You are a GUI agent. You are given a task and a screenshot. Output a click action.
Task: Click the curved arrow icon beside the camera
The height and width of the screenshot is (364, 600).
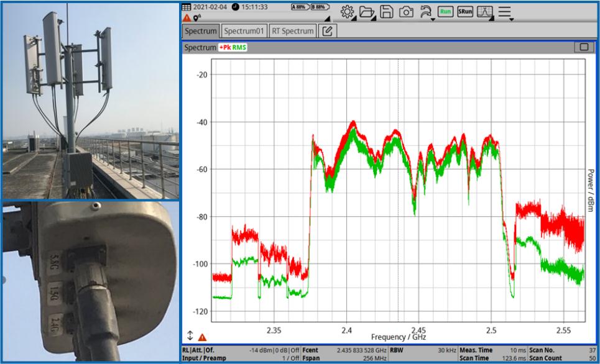click(x=425, y=12)
